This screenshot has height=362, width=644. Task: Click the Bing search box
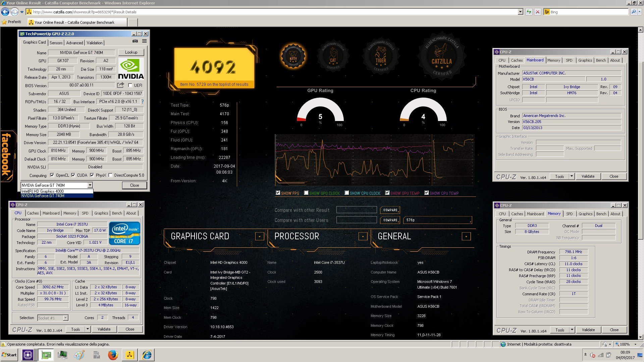point(586,12)
